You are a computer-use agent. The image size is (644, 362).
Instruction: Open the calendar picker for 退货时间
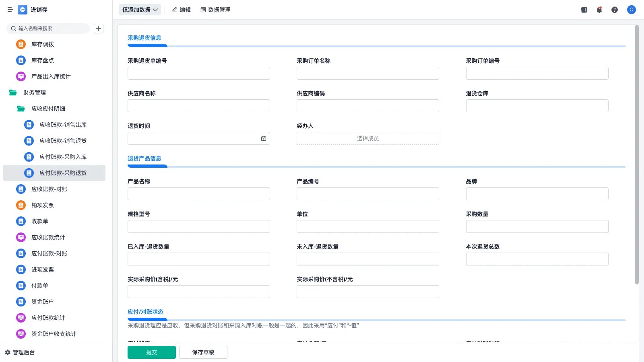264,138
